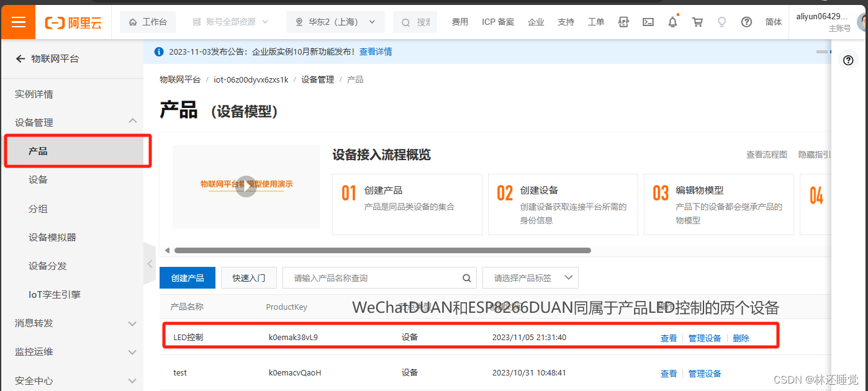The width and height of the screenshot is (868, 391).
Task: Click the horizontal scrollbar under the step cards
Action: [x=382, y=250]
